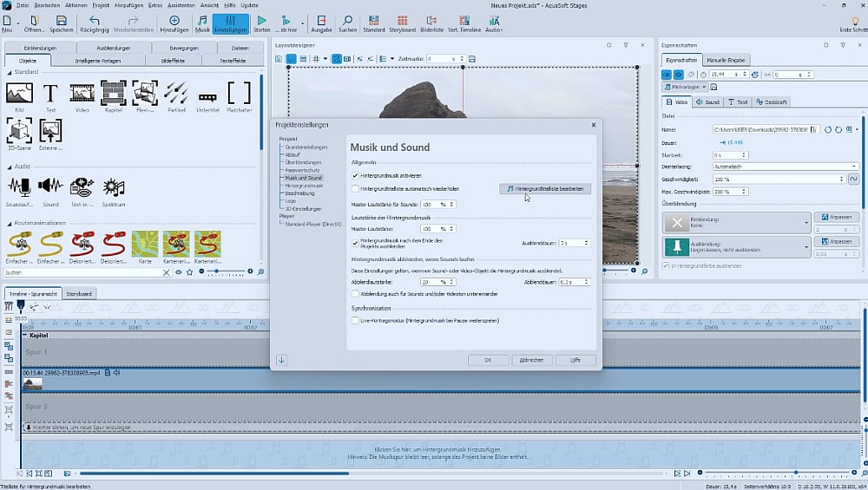Viewport: 868px width, 490px height.
Task: Select Passwortschutz in settings tree
Action: [x=304, y=169]
